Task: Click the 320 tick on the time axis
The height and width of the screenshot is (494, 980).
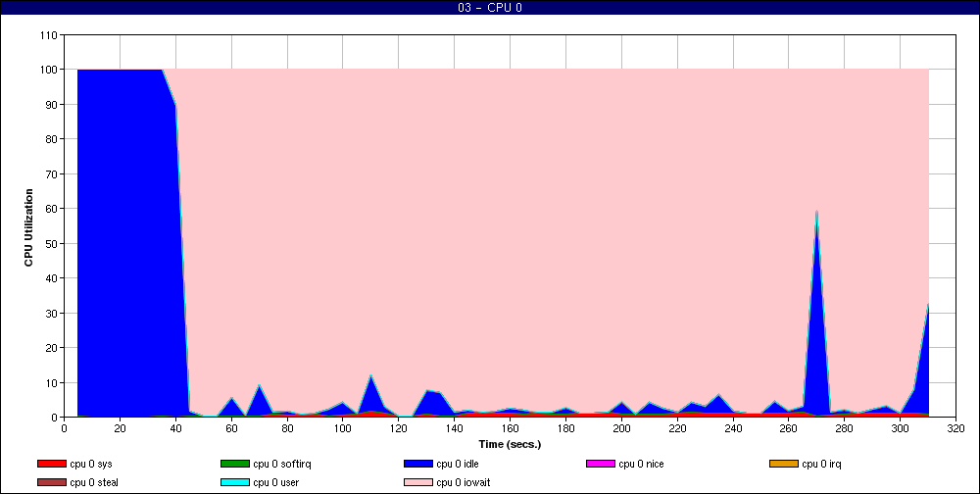Action: point(955,428)
